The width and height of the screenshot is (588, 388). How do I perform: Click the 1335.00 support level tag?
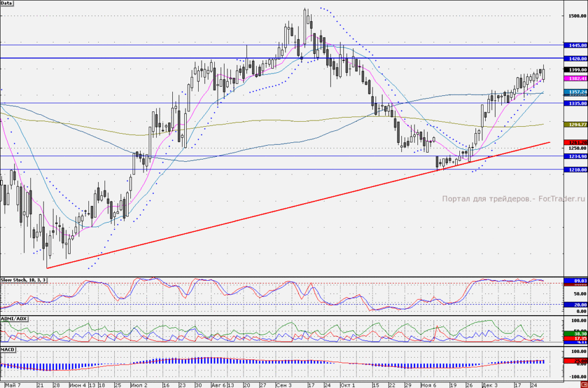click(x=575, y=103)
